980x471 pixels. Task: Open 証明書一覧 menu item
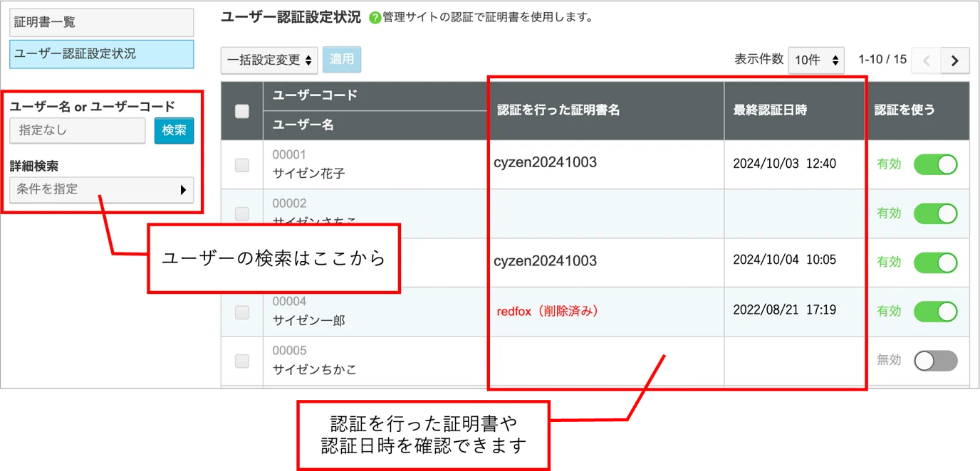tap(101, 23)
